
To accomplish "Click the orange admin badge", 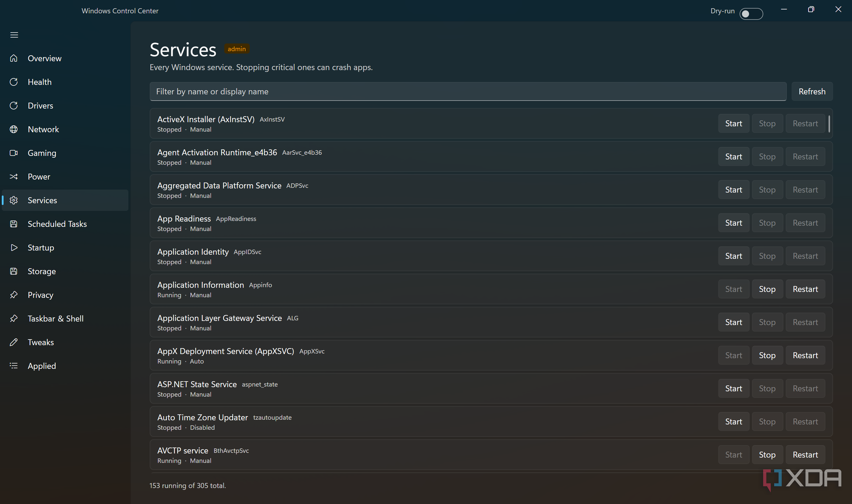I will 237,49.
